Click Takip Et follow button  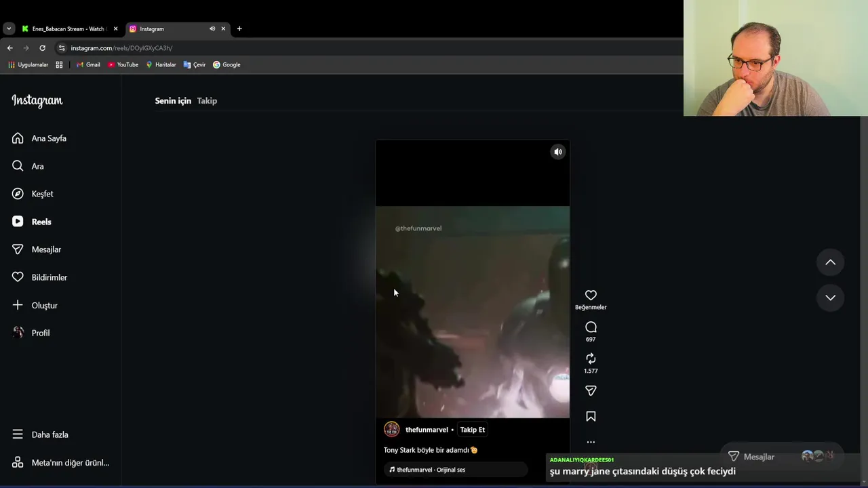(x=473, y=430)
